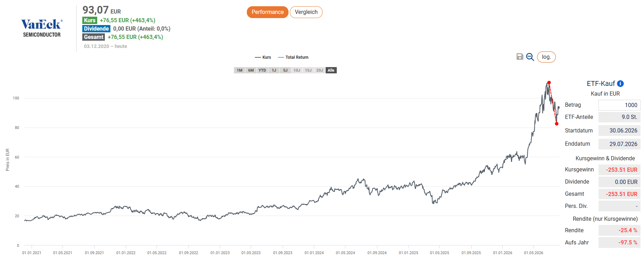This screenshot has height=259, width=644.
Task: Click the lower red end marker on chart
Action: pos(557,124)
